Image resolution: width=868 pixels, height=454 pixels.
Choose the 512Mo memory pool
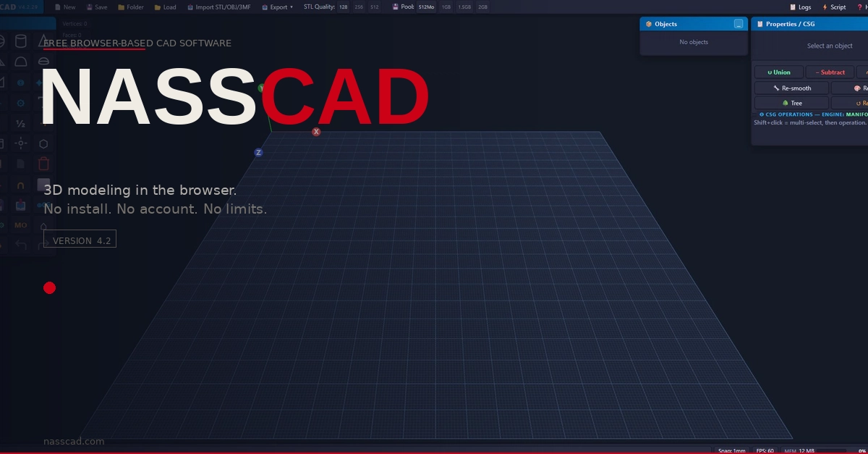point(426,7)
